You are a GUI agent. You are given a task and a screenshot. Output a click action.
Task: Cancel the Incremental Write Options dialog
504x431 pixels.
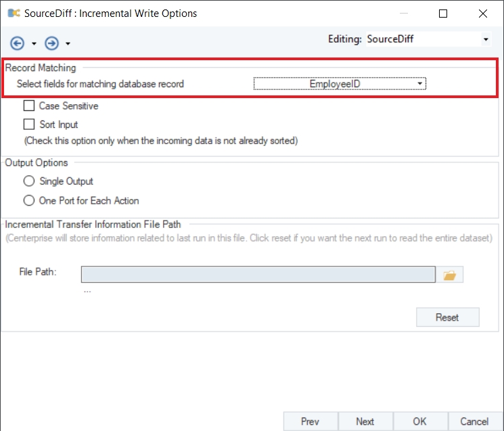pyautogui.click(x=474, y=421)
